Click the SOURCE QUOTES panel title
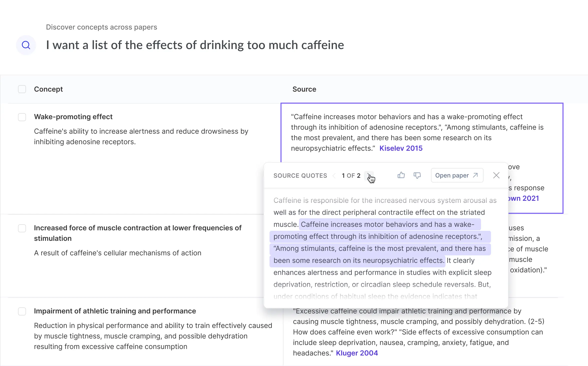This screenshot has height=366, width=588. (x=300, y=175)
